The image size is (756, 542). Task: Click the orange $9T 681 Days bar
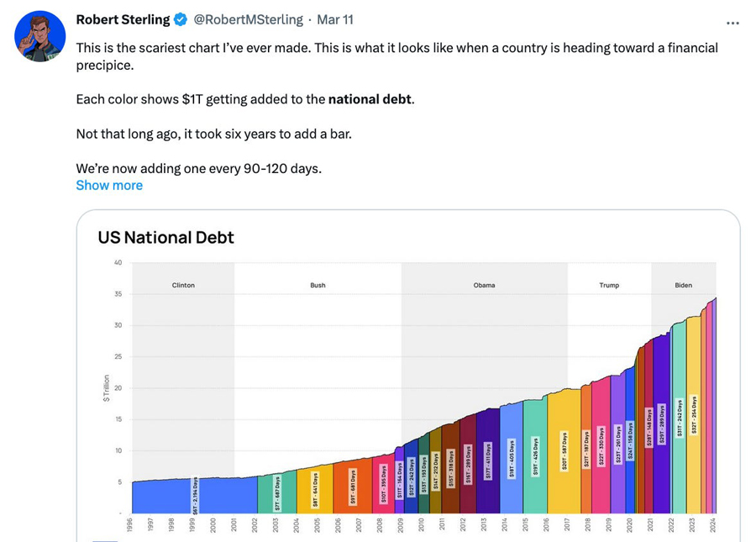[353, 487]
